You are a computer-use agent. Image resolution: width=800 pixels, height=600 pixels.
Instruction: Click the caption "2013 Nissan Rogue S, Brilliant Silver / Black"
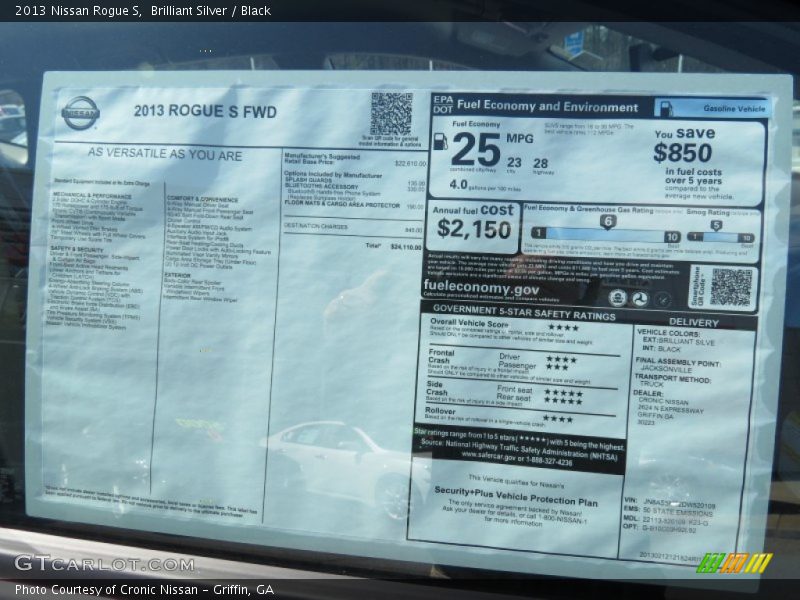tap(143, 10)
